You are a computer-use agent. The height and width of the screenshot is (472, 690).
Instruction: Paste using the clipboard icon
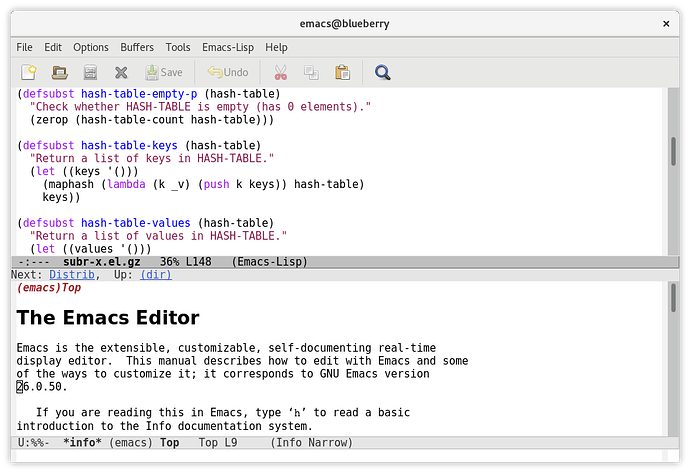pos(342,72)
